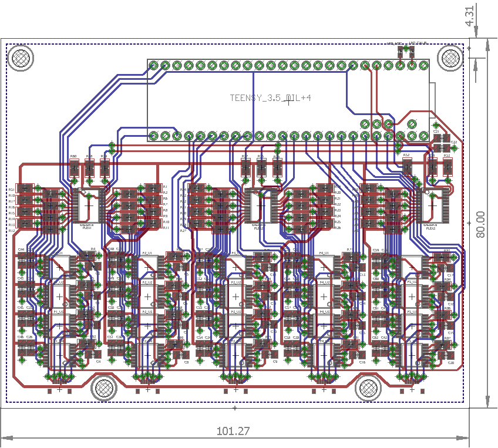The height and width of the screenshot is (448, 498).
Task: Click the top-right mounting hole
Action: click(451, 58)
